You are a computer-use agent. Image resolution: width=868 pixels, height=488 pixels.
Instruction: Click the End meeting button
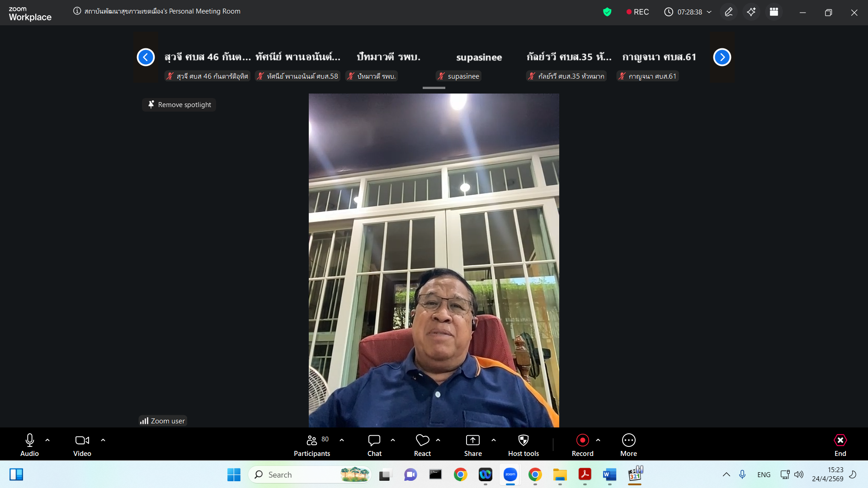[840, 445]
